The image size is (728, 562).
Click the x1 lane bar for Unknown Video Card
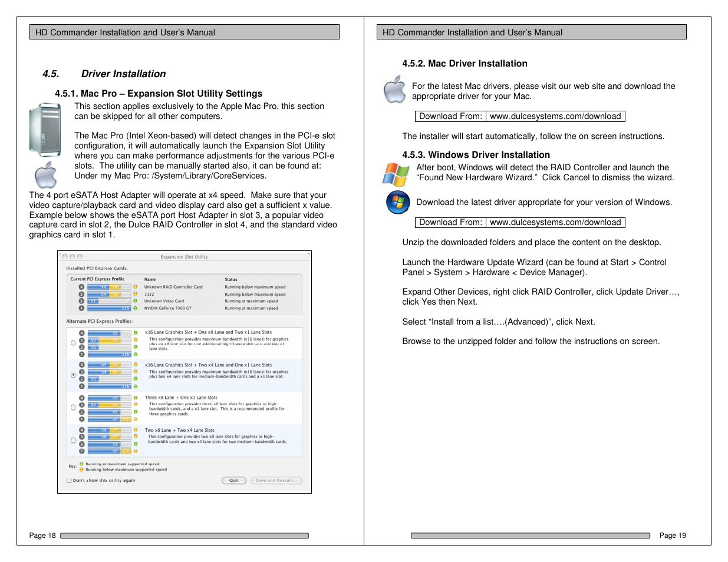109,301
